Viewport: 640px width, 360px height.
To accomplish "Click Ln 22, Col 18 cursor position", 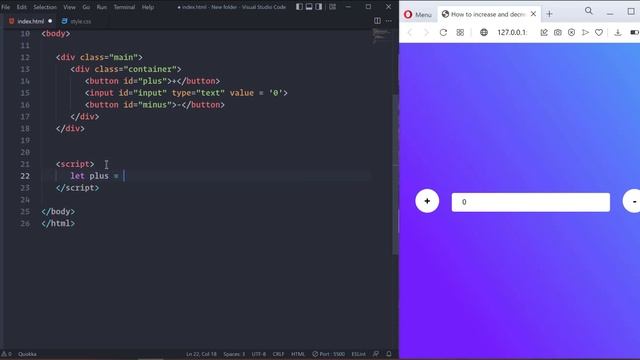I will [201, 354].
